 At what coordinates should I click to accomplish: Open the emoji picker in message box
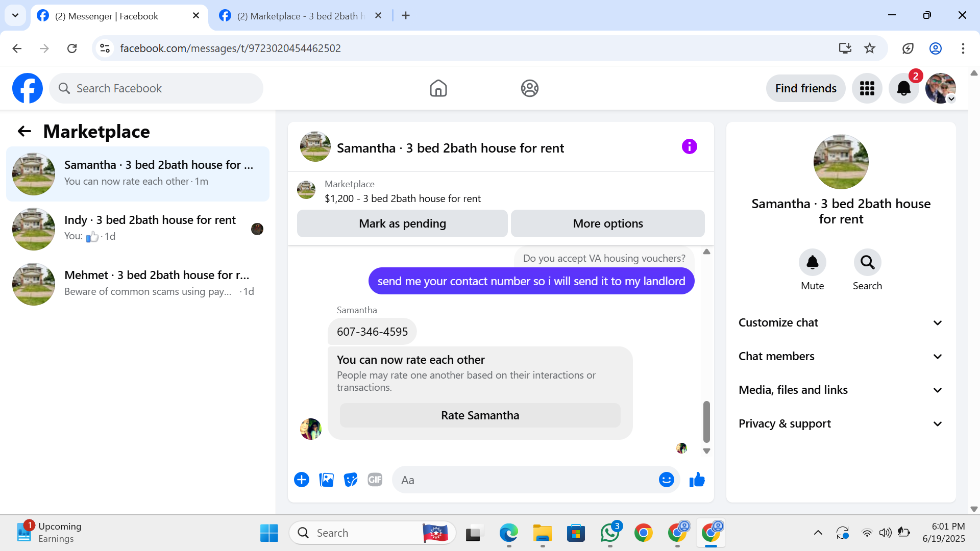point(667,480)
